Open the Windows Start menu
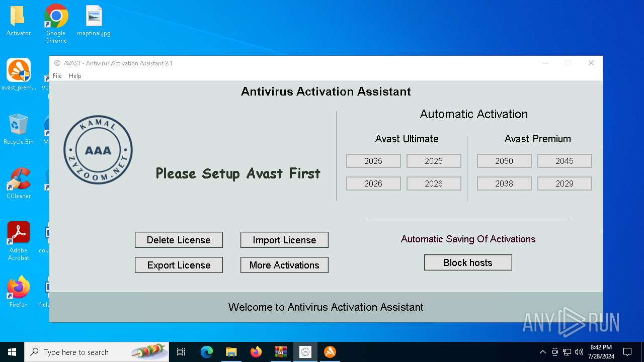 tap(12, 352)
